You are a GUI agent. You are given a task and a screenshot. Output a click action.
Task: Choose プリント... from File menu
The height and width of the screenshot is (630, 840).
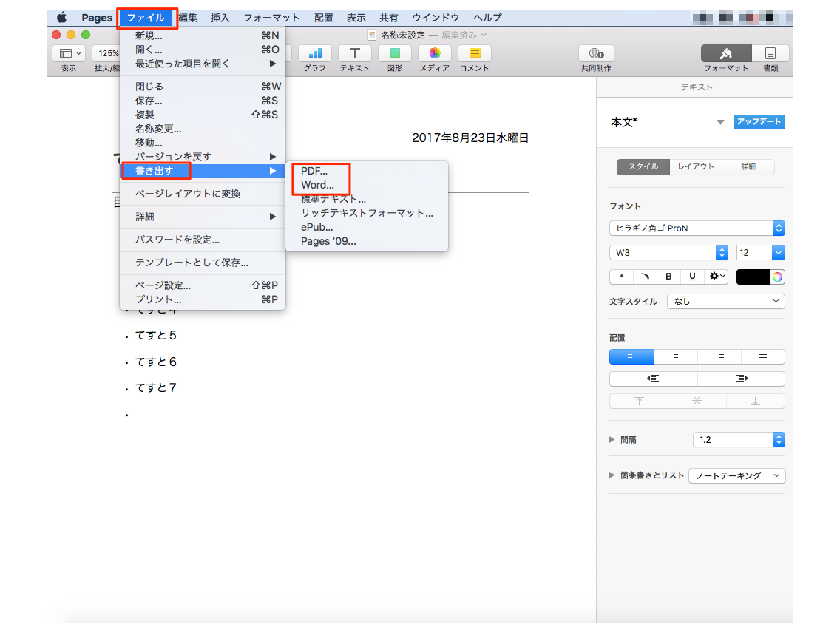pyautogui.click(x=203, y=299)
